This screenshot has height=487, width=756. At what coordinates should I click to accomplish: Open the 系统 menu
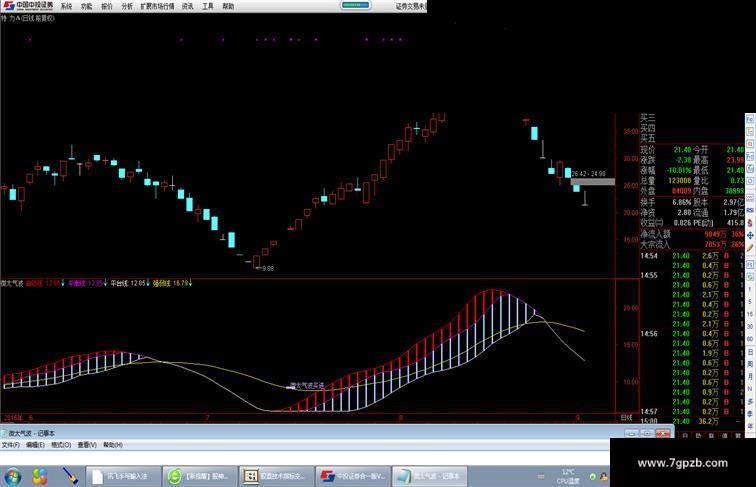pos(66,6)
